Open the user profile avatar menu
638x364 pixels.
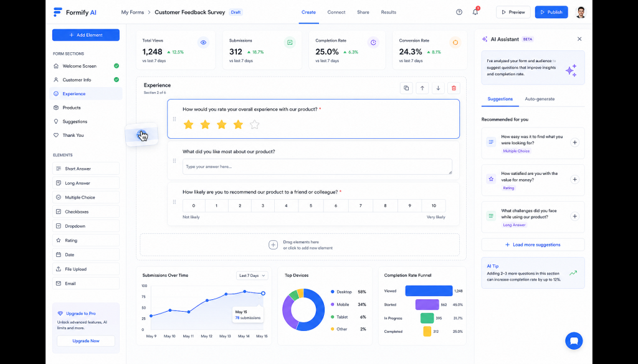581,12
